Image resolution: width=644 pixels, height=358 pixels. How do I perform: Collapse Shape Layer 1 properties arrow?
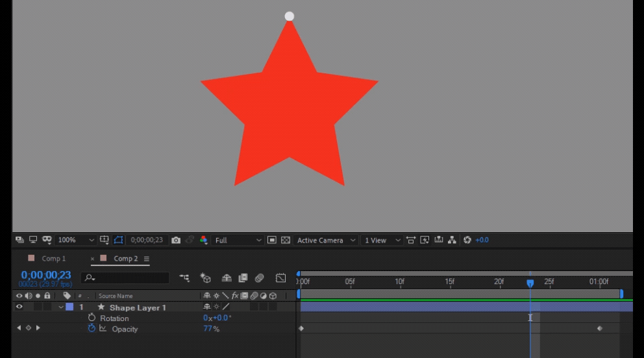coord(61,307)
